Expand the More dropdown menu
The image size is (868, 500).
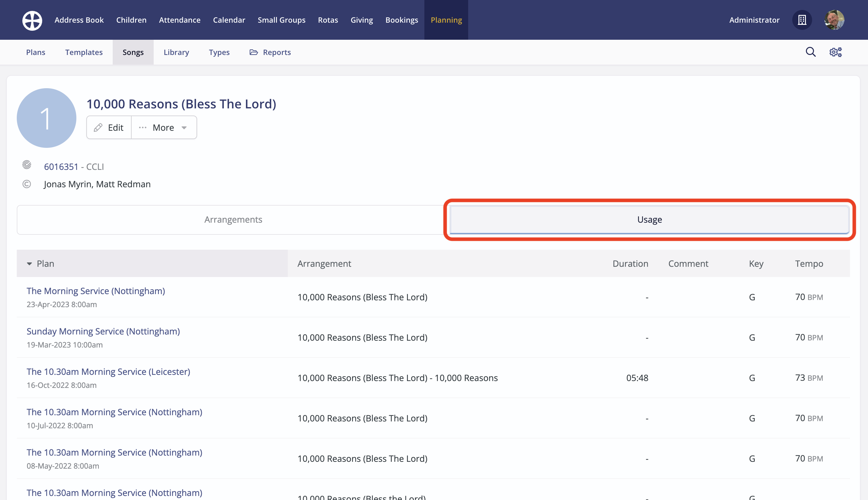pyautogui.click(x=164, y=128)
